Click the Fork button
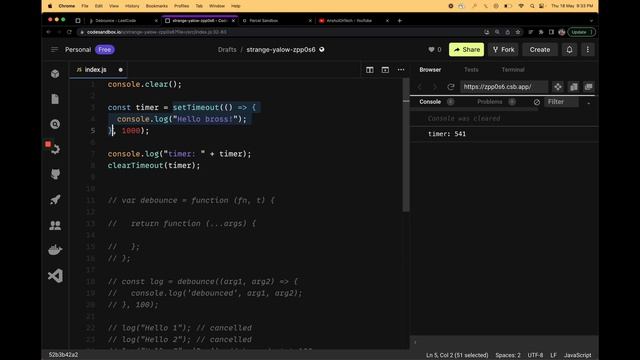 (503, 49)
